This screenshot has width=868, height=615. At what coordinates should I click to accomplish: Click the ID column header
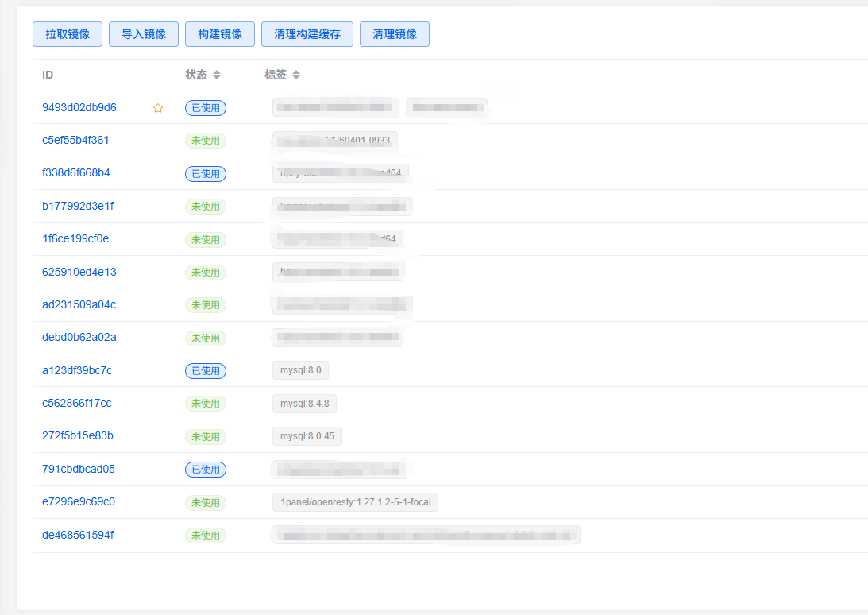[48, 75]
